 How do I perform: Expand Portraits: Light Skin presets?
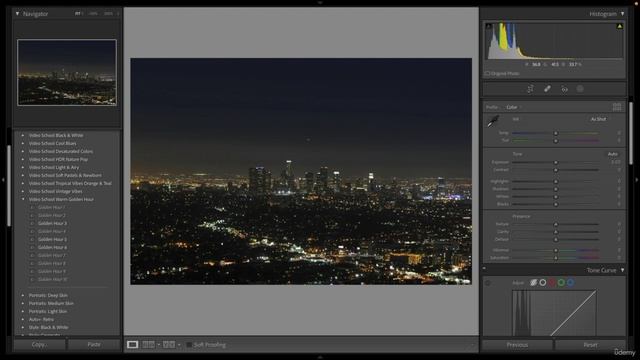click(23, 311)
